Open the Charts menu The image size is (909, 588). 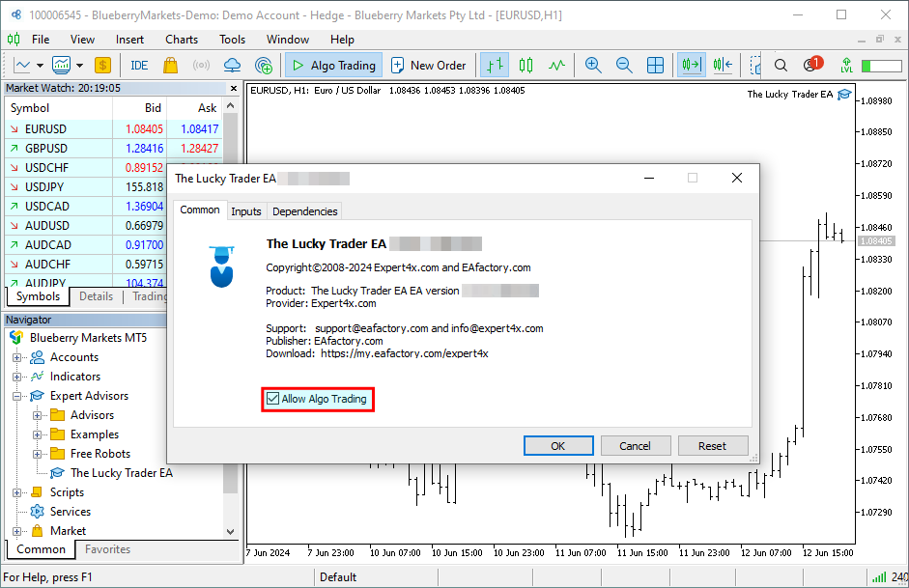pyautogui.click(x=182, y=40)
